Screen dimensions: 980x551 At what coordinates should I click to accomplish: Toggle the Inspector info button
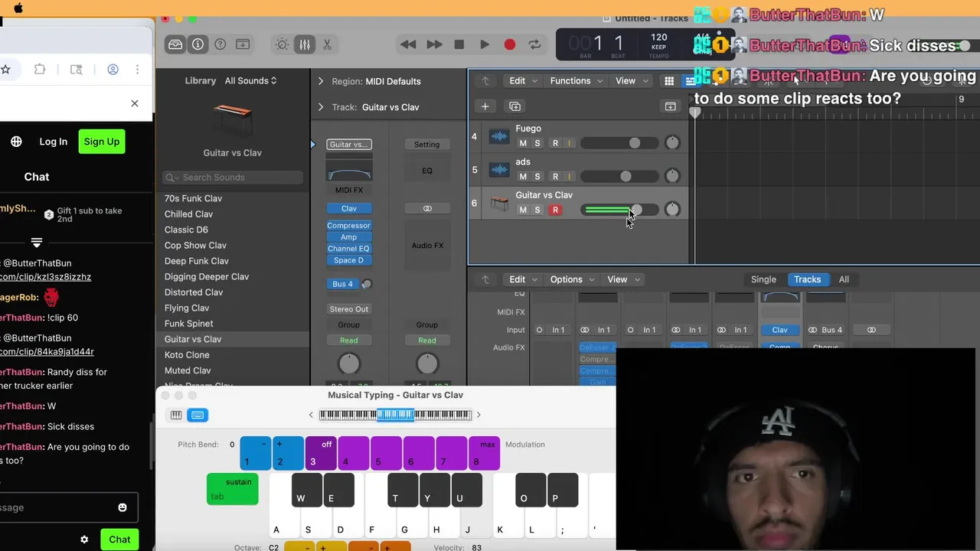198,44
